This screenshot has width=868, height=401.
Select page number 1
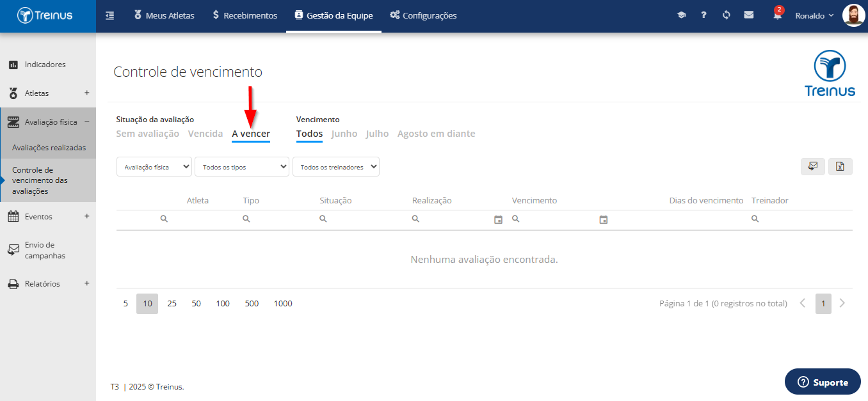click(823, 304)
